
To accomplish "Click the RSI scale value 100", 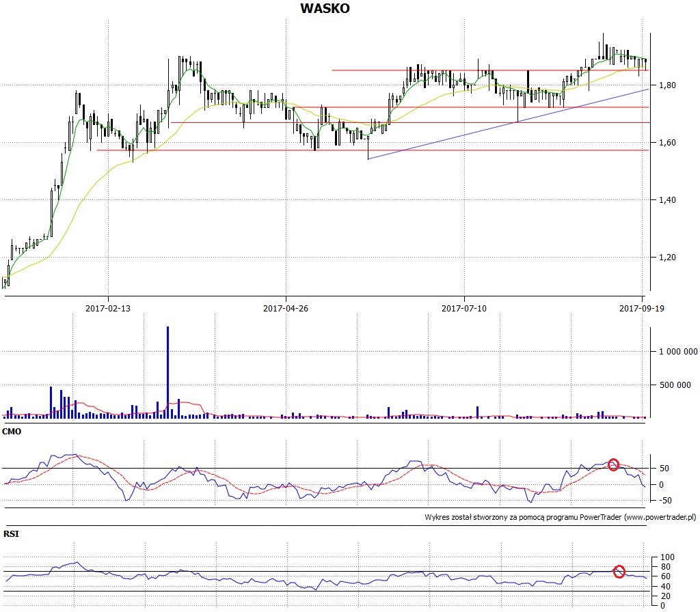I will pyautogui.click(x=667, y=557).
